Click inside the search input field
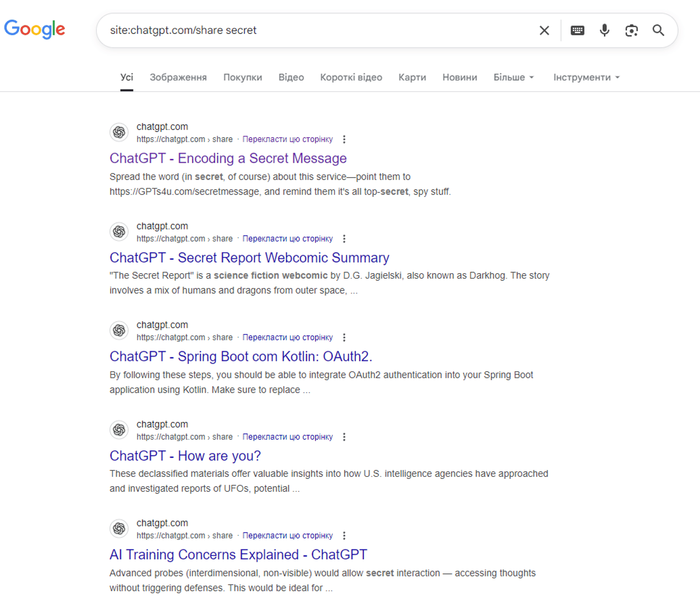This screenshot has height=606, width=700. 300,31
